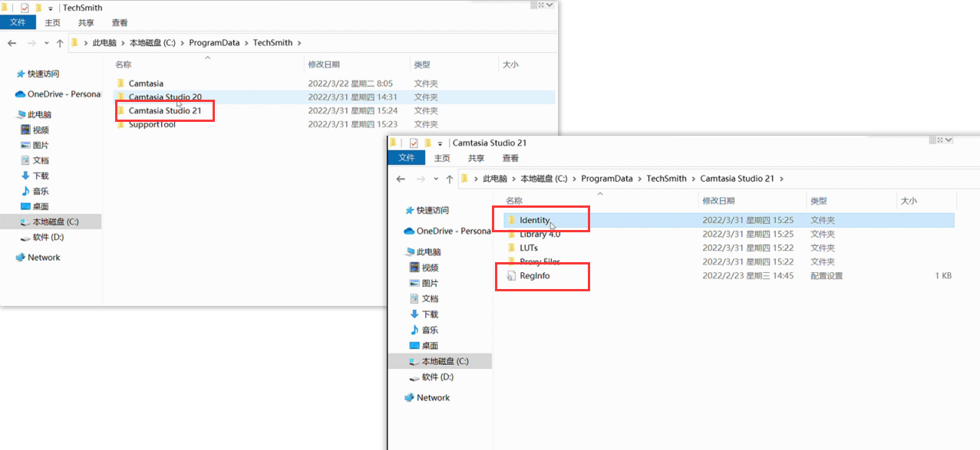Open the SupportTool folder
Viewport: 980px width, 450px height.
click(x=151, y=124)
